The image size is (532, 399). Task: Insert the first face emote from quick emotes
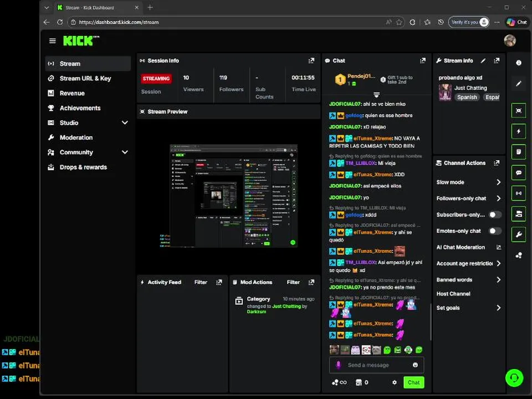click(334, 350)
